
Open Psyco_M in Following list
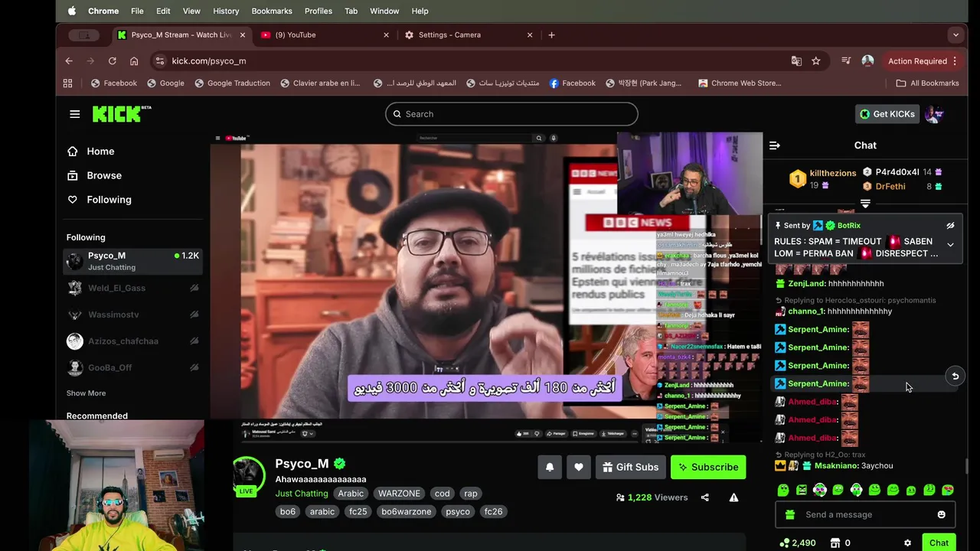coord(133,261)
